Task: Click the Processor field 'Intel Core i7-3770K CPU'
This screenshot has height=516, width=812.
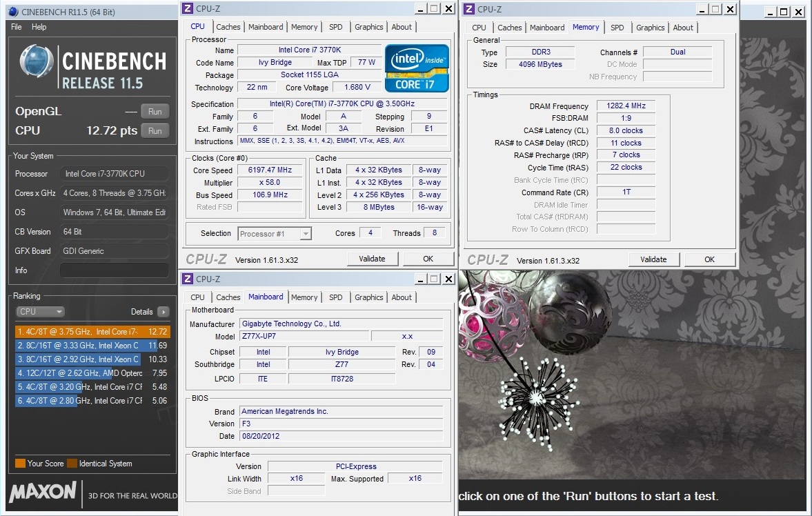Action: point(114,174)
